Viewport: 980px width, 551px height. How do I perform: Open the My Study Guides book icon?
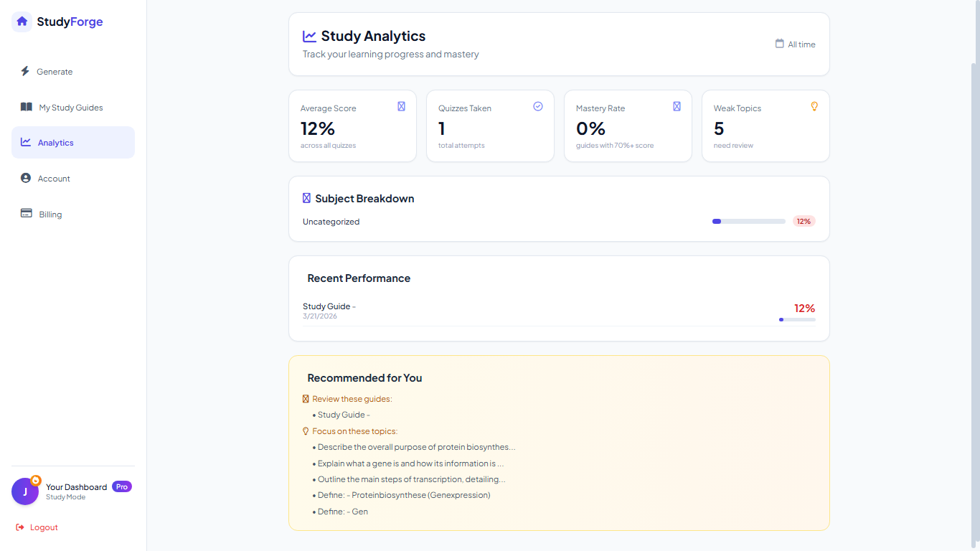(x=24, y=107)
